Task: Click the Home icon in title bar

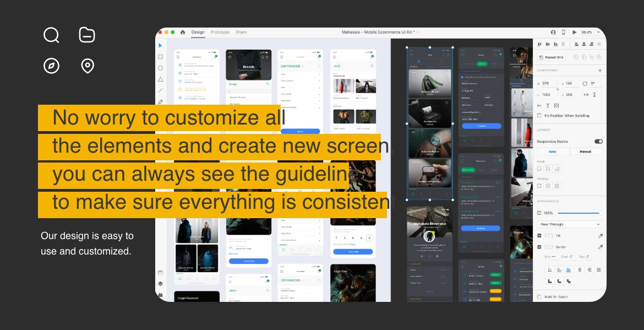Action: 183,33
